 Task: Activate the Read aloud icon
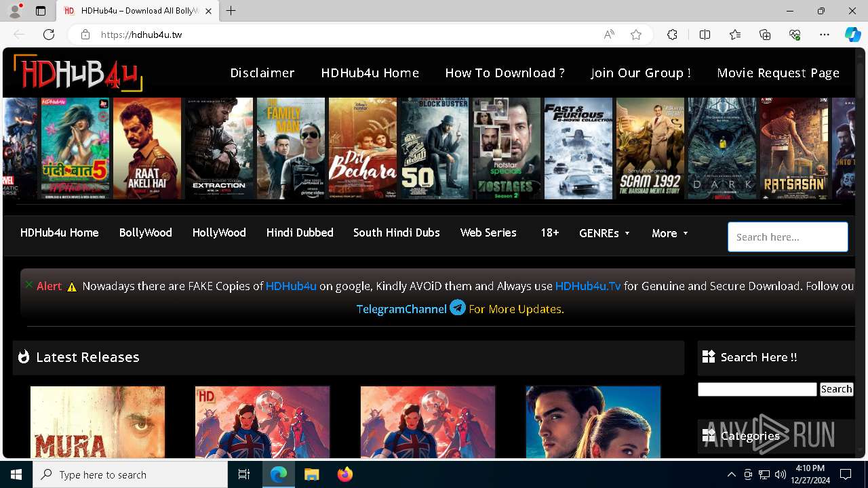(609, 35)
